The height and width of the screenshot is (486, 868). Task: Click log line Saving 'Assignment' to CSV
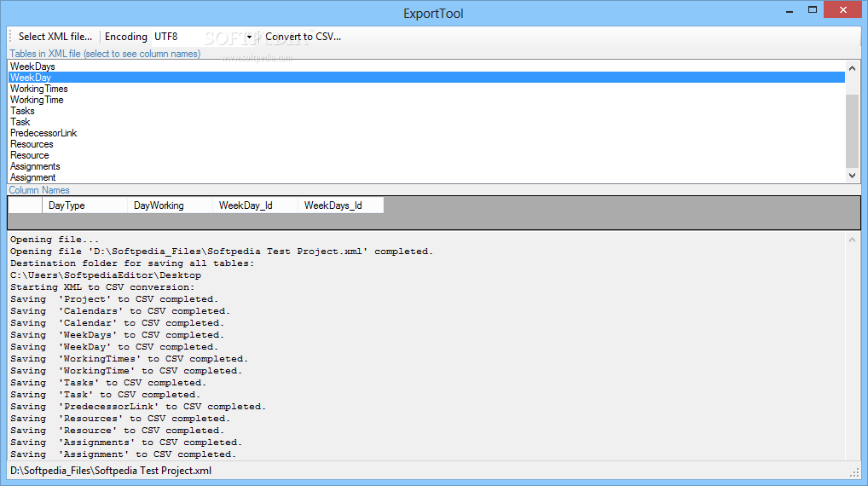click(123, 454)
